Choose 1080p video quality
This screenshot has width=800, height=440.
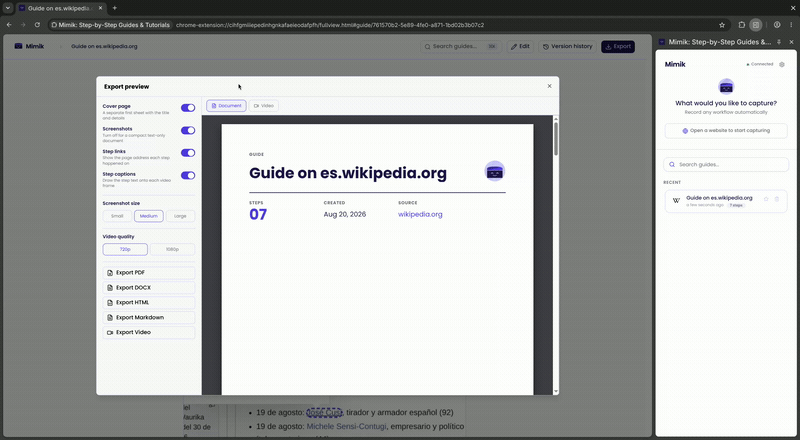[172, 249]
